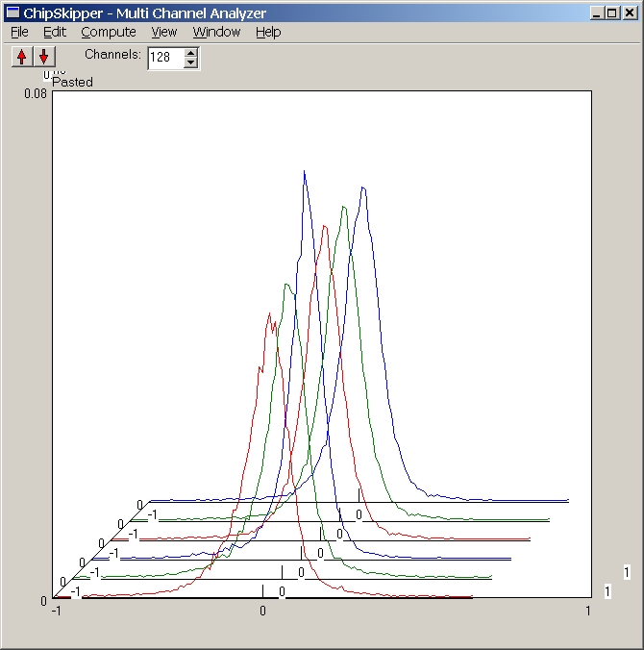Open the Compute menu

click(108, 32)
